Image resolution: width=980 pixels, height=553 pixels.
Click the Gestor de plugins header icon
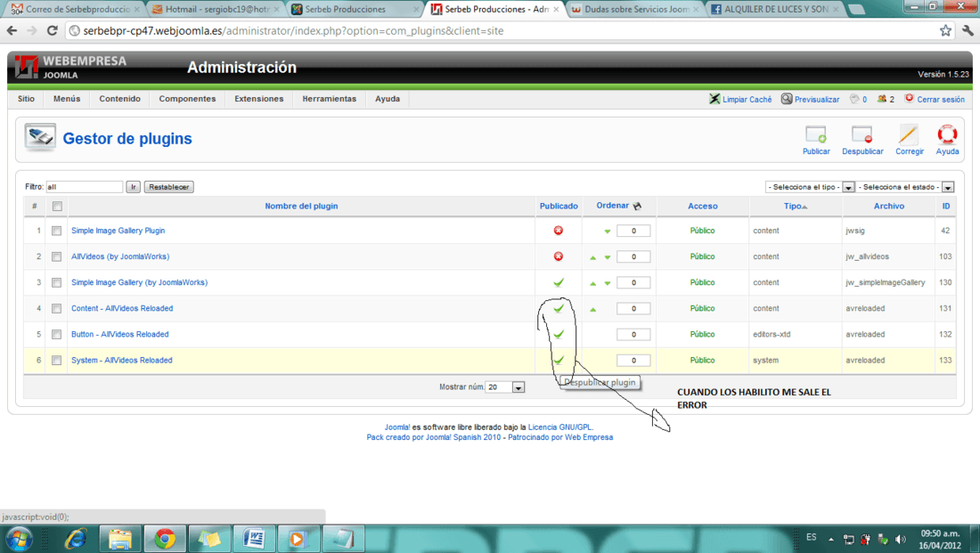point(40,137)
